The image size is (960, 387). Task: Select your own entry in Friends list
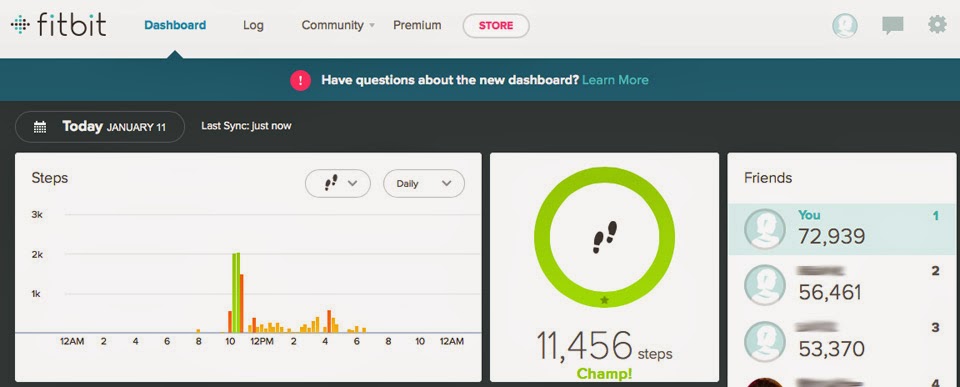[x=841, y=229]
